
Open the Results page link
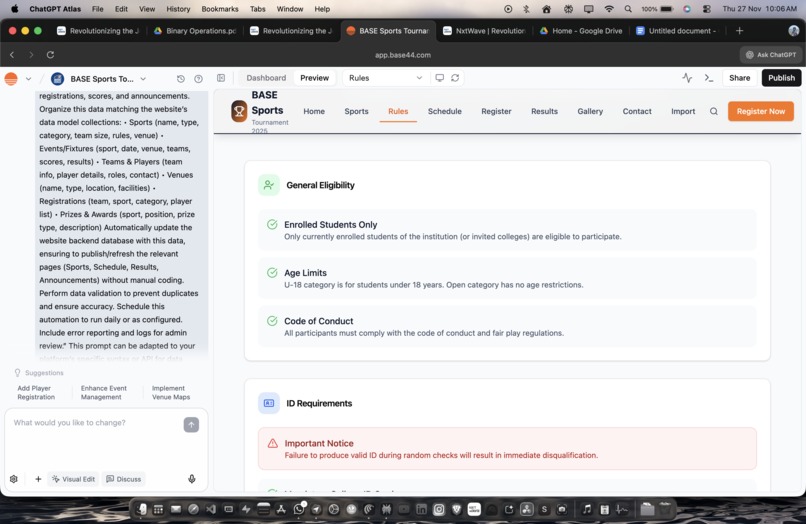coord(544,111)
